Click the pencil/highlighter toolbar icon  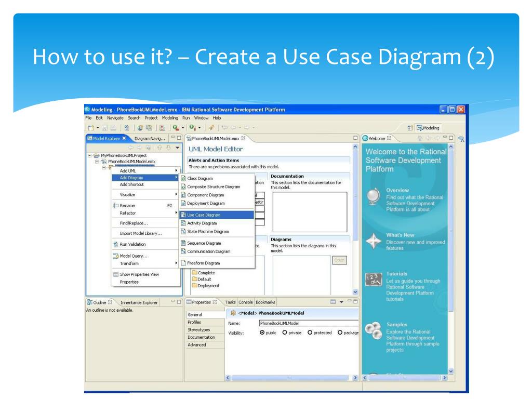[x=211, y=128]
